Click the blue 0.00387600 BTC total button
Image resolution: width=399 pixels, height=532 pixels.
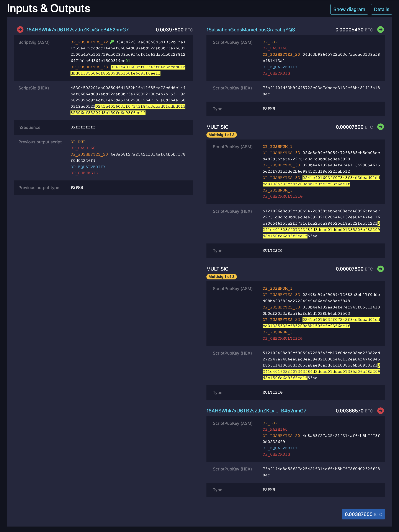pos(363,514)
